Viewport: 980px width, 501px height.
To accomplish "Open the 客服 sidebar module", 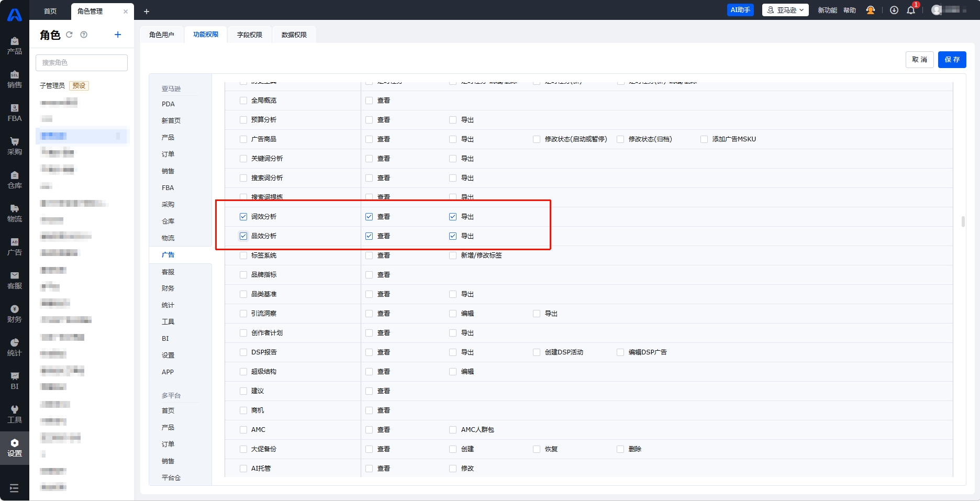I will click(x=15, y=281).
